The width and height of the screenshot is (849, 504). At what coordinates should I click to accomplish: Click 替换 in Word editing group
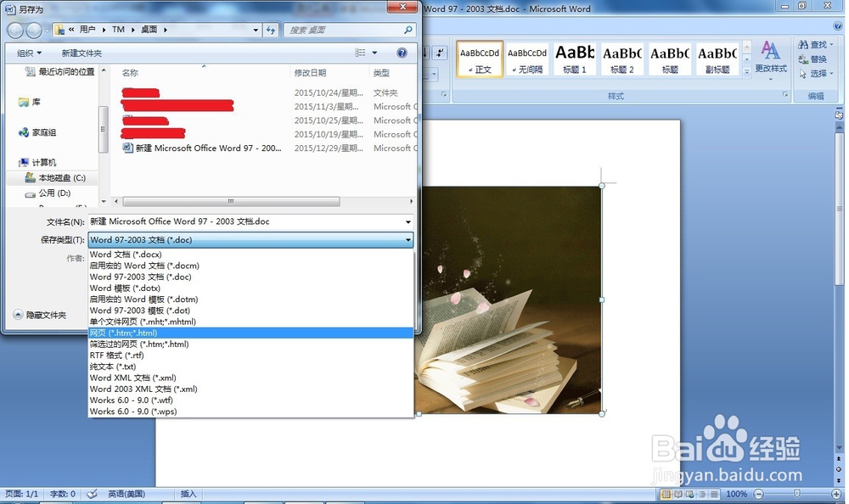click(x=812, y=59)
